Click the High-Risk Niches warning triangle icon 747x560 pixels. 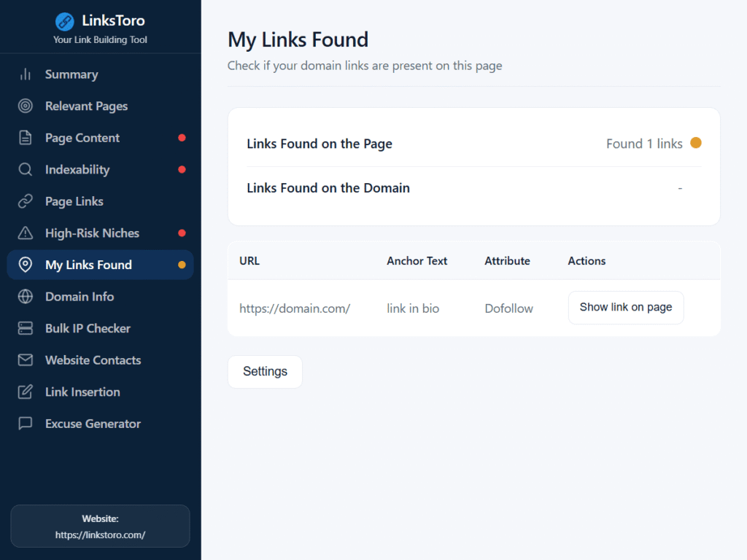[x=26, y=233]
